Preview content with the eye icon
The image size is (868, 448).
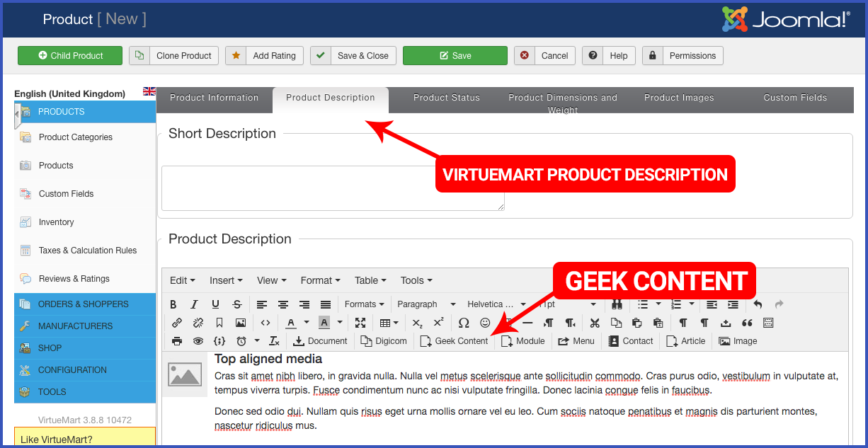tap(198, 341)
